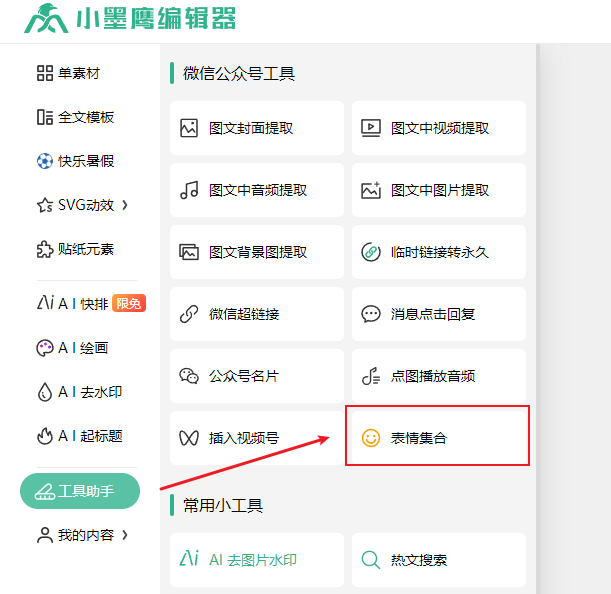This screenshot has height=594, width=611.
Task: Click the AI 去图片水印 green Ai icon
Action: 189,558
